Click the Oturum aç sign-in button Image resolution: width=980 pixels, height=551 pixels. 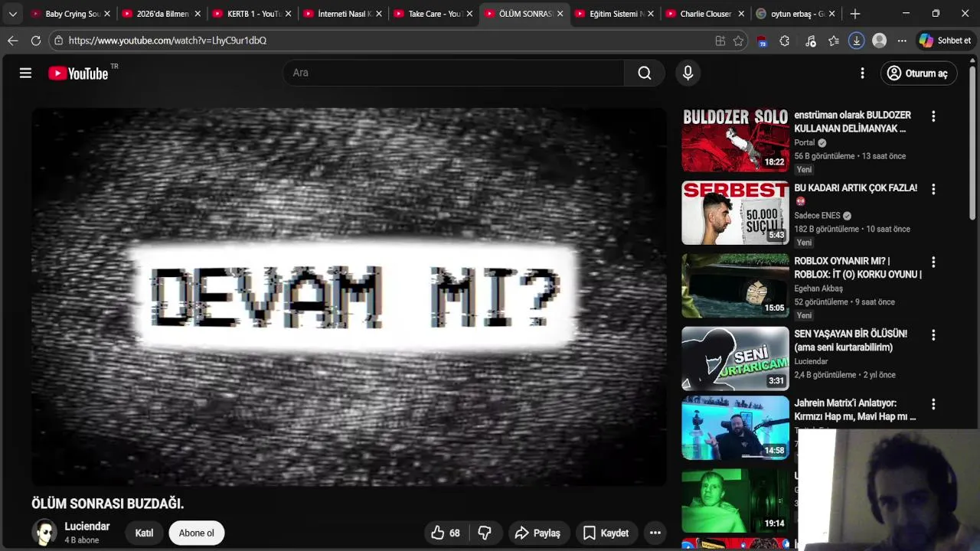click(918, 73)
